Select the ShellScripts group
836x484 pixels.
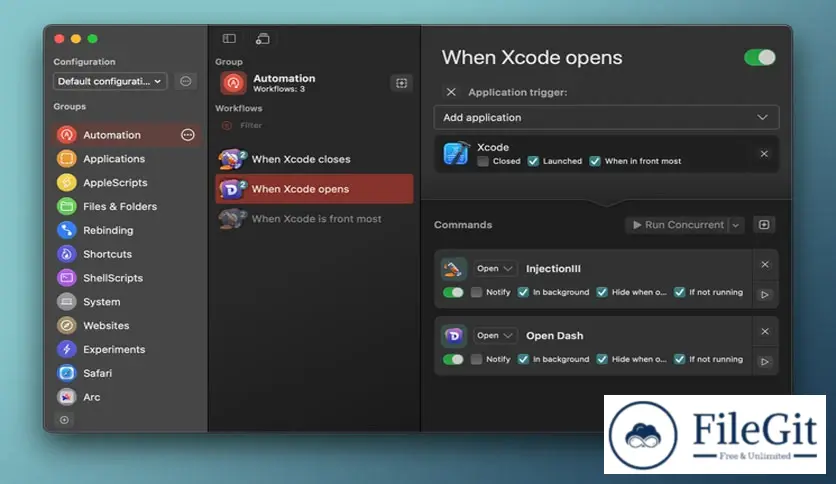(126, 278)
